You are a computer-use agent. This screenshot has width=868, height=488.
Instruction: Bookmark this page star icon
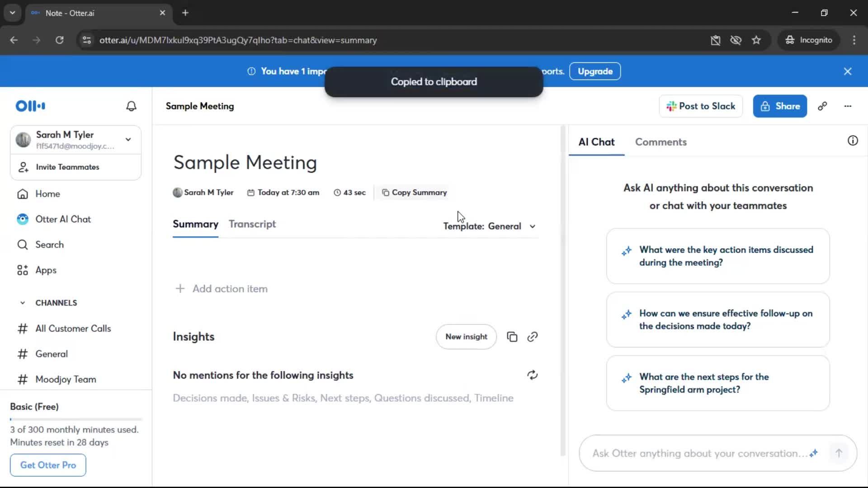point(756,40)
